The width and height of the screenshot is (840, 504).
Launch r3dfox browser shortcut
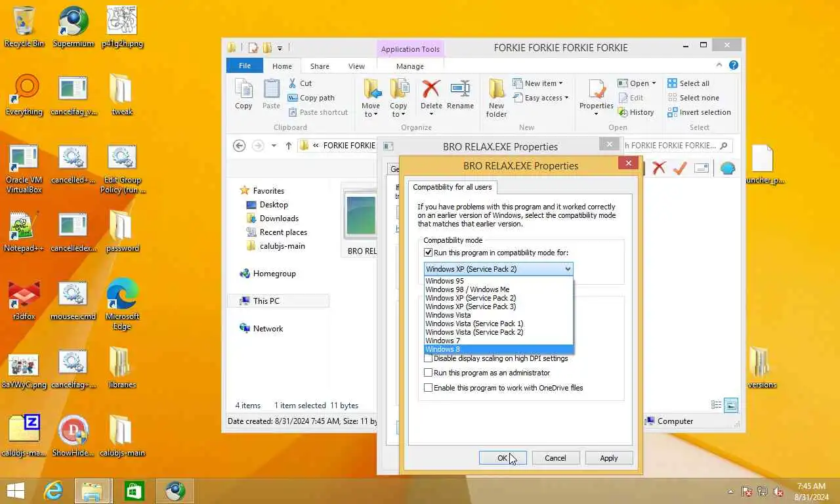[24, 300]
